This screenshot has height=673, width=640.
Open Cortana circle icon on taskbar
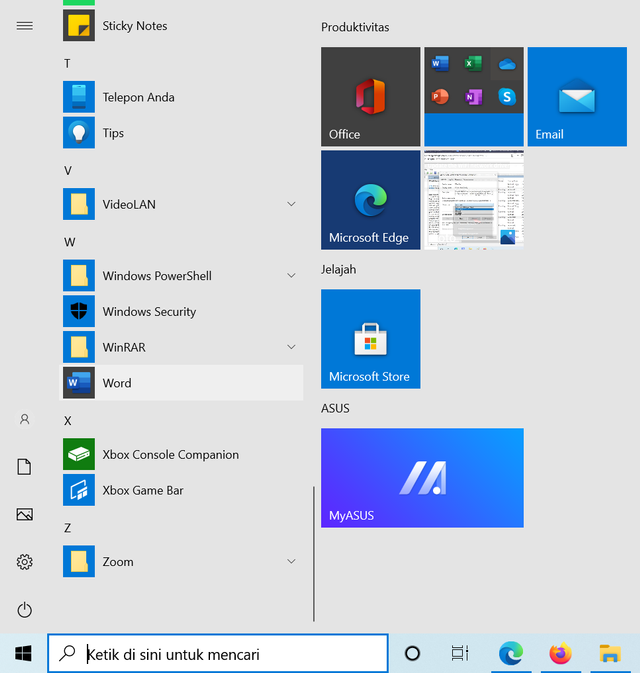[x=413, y=654]
